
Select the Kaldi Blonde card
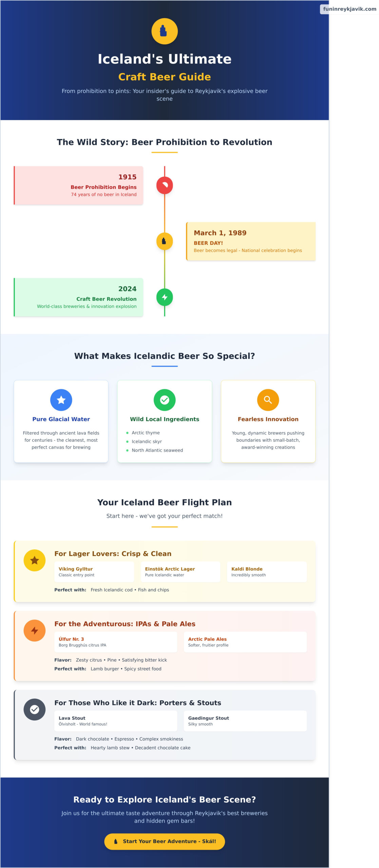pos(267,572)
